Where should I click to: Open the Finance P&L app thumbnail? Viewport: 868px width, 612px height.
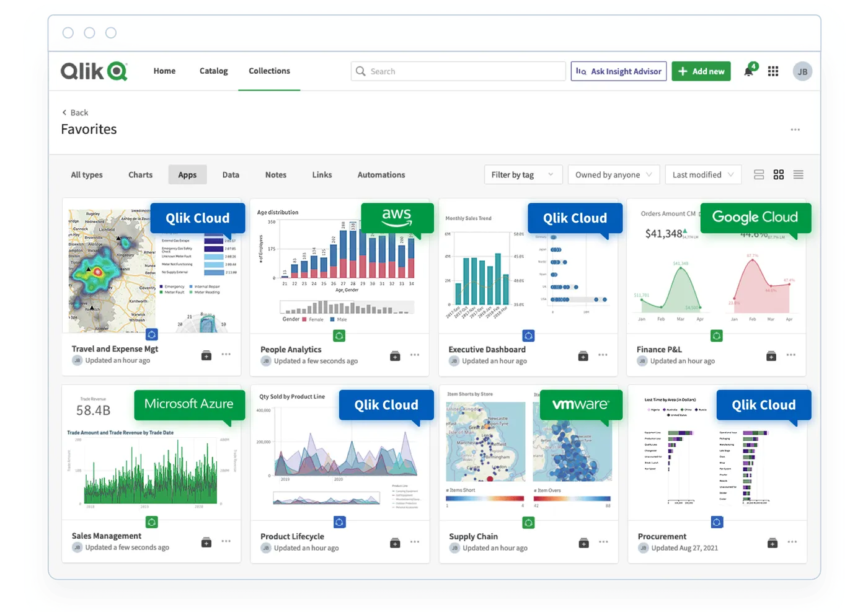(x=716, y=267)
